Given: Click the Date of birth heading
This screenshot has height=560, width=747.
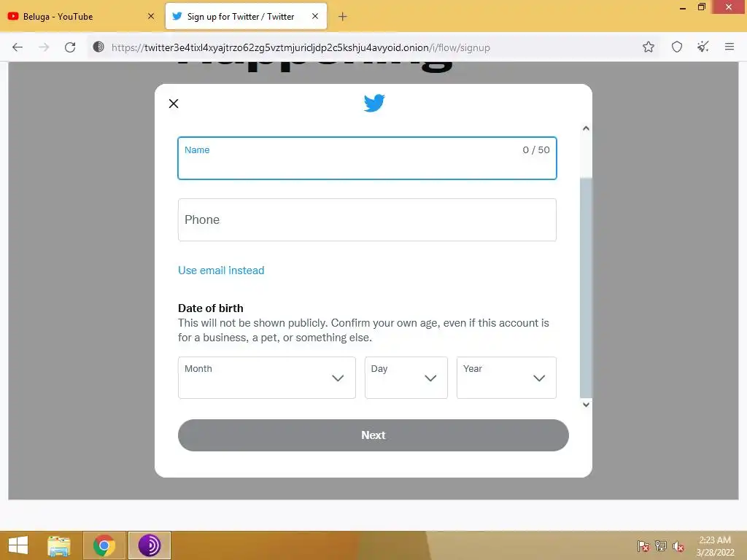Looking at the screenshot, I should pyautogui.click(x=211, y=308).
